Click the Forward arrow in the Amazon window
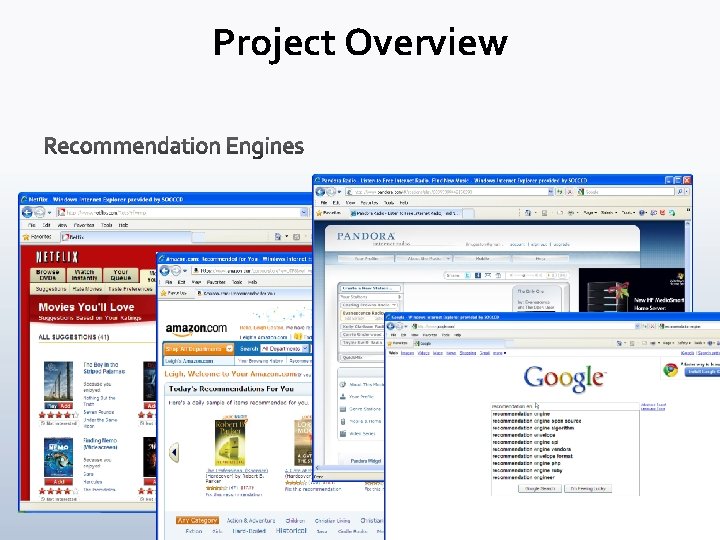720x540 pixels. point(176,270)
